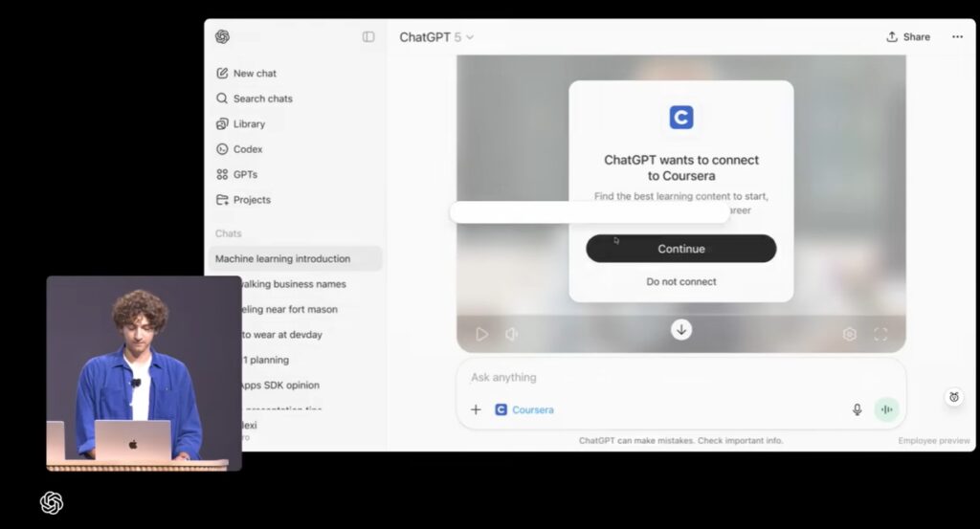Screen dimensions: 980x529
Task: Open Codex from the sidebar
Action: click(247, 149)
